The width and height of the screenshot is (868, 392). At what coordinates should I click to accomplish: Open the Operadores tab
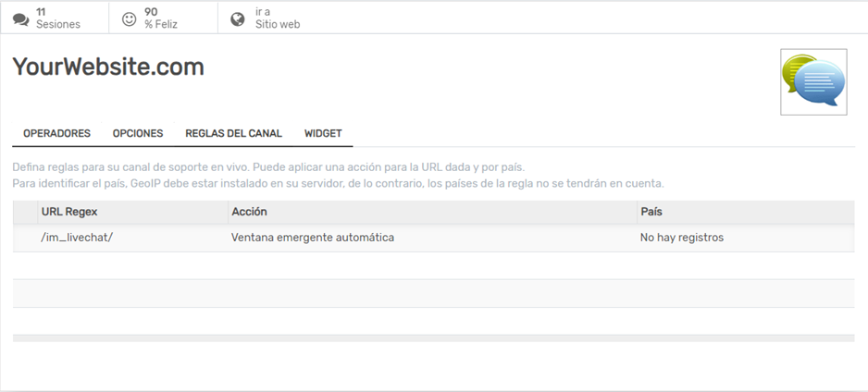pyautogui.click(x=56, y=133)
